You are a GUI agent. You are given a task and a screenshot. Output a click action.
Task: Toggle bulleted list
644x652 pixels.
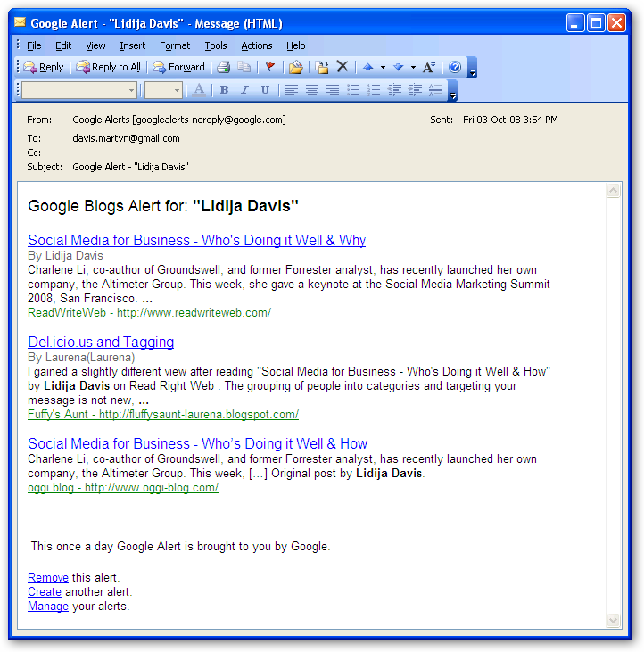[x=353, y=90]
